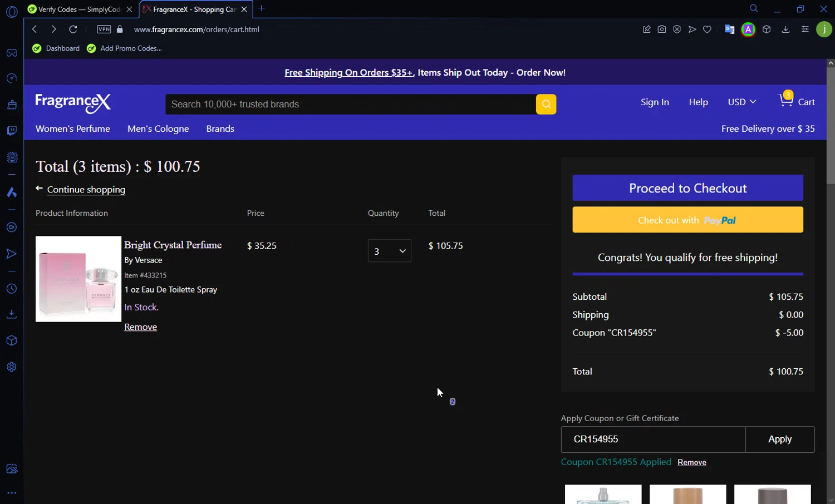This screenshot has height=504, width=835.
Task: Click the heart bookmark icon in toolbar
Action: point(707,29)
